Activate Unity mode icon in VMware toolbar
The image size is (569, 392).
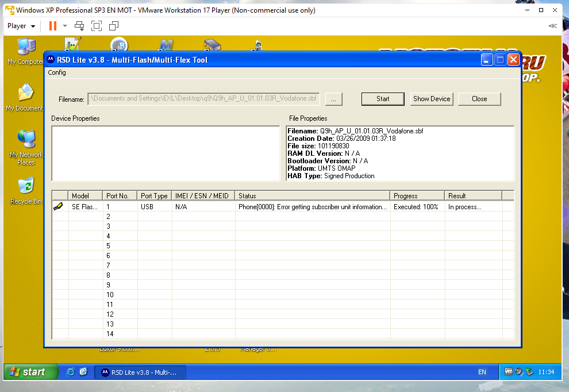(114, 26)
